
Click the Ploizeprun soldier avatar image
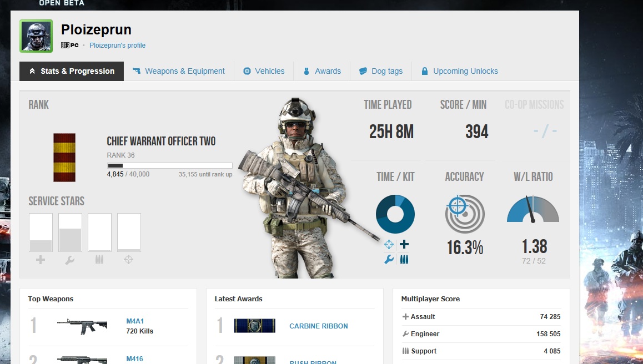[36, 36]
